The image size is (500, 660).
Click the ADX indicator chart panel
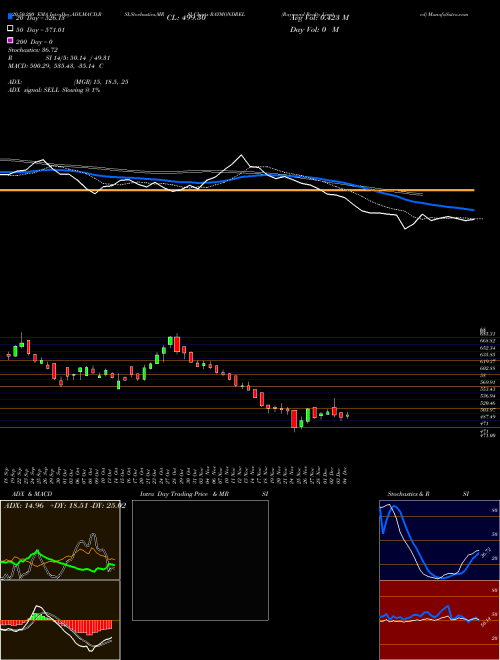[60, 540]
